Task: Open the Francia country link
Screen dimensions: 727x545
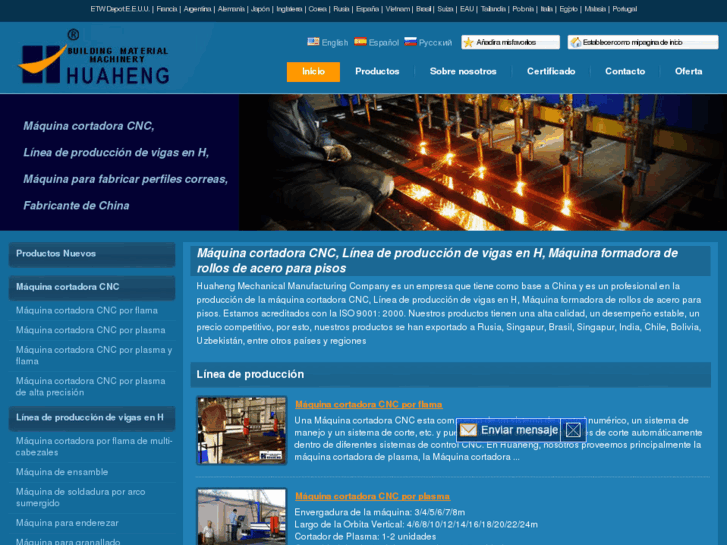Action: point(167,9)
